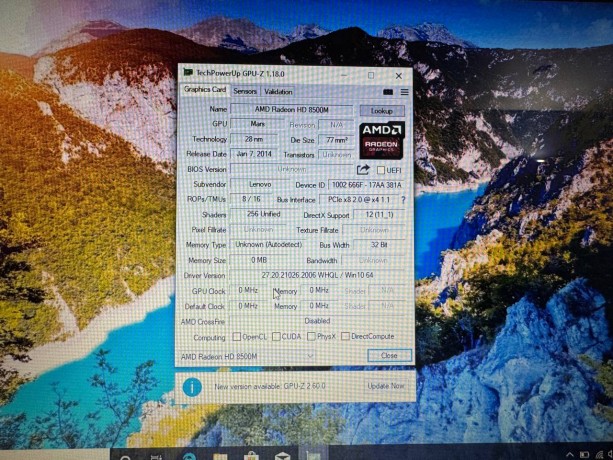Click the Subvendor value Lenovo
The height and width of the screenshot is (460, 613).
pyautogui.click(x=260, y=184)
